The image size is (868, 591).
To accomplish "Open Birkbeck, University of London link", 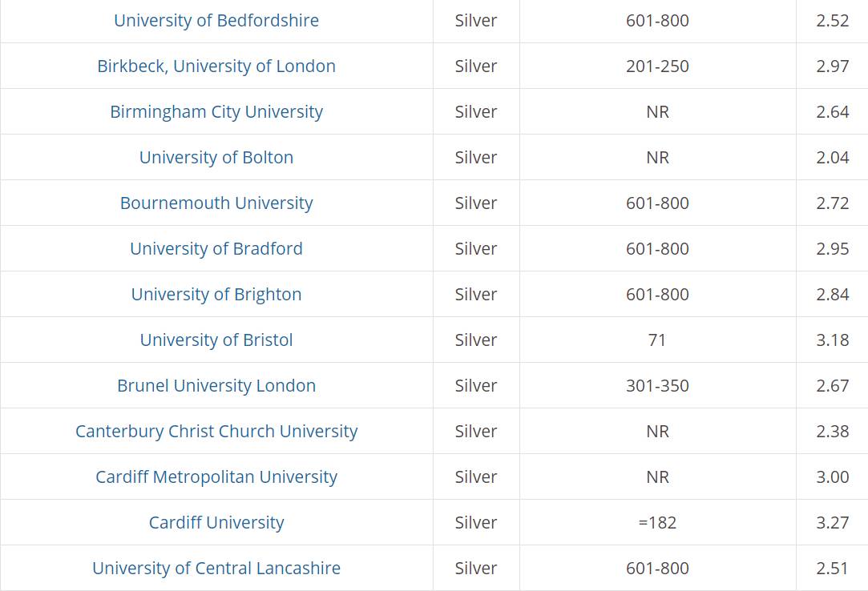I will point(216,66).
